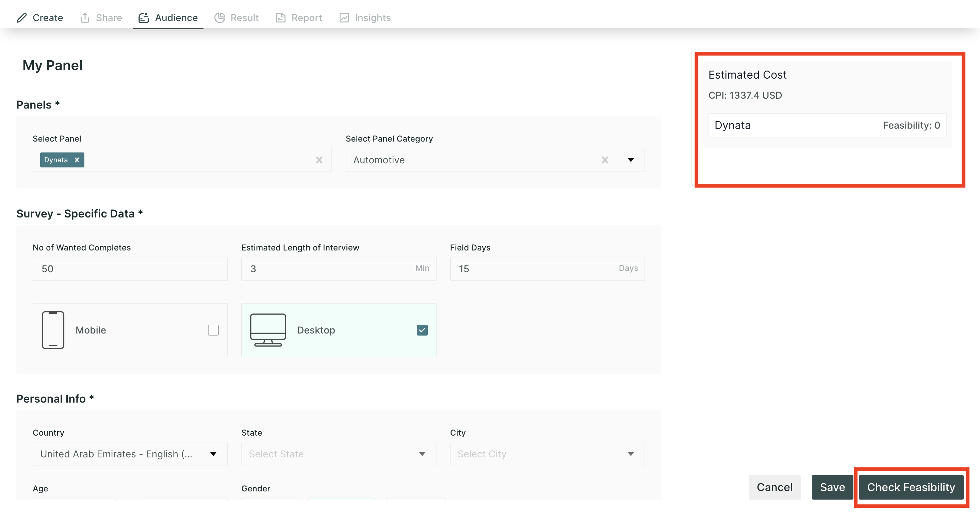Open the Country dropdown

point(130,453)
